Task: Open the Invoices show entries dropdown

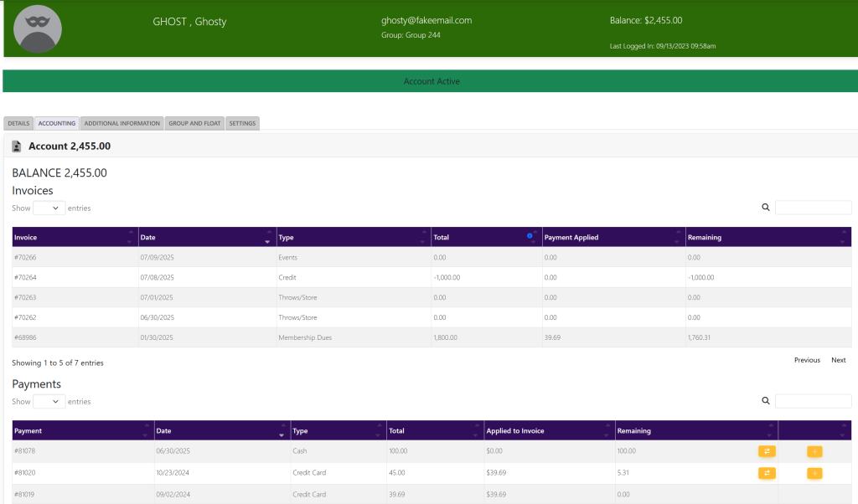Action: coord(49,208)
